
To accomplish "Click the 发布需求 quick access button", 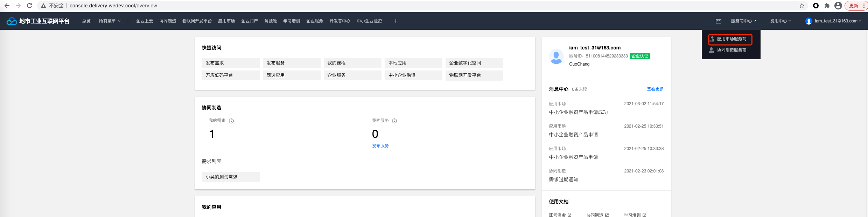I will click(x=231, y=63).
